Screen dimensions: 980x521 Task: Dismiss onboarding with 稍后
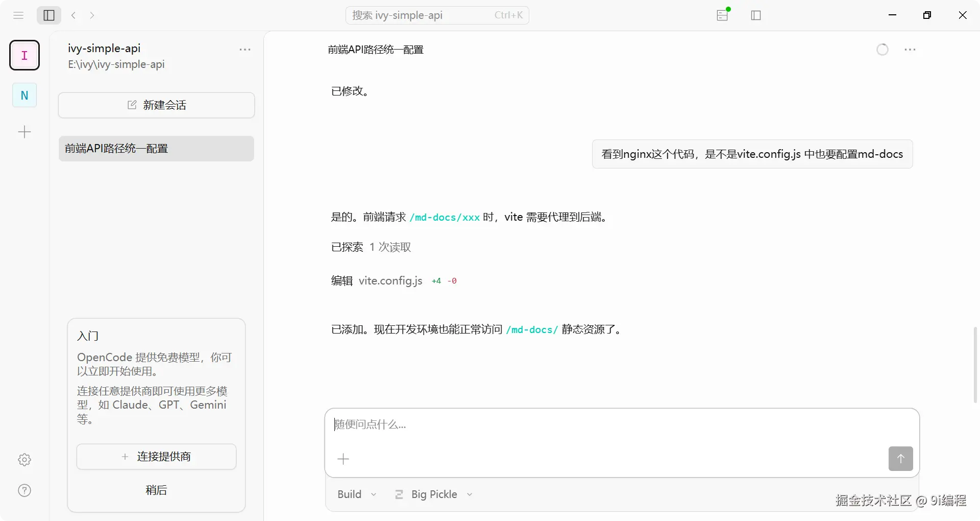[156, 490]
